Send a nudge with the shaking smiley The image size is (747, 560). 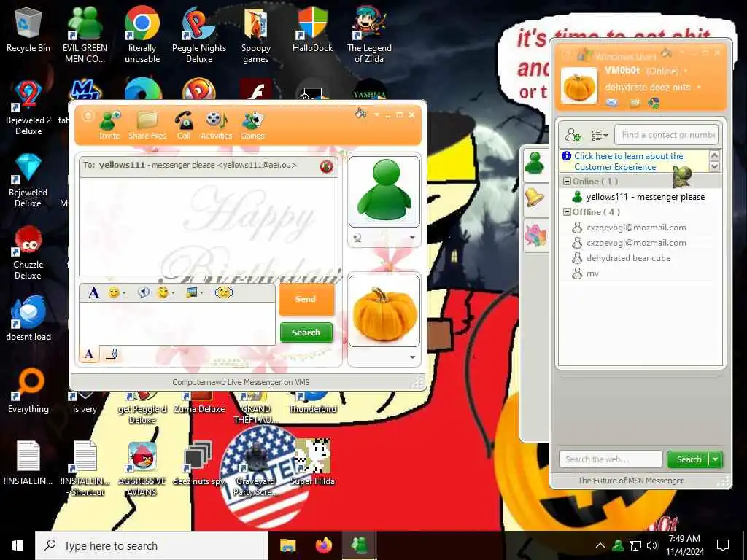(223, 292)
